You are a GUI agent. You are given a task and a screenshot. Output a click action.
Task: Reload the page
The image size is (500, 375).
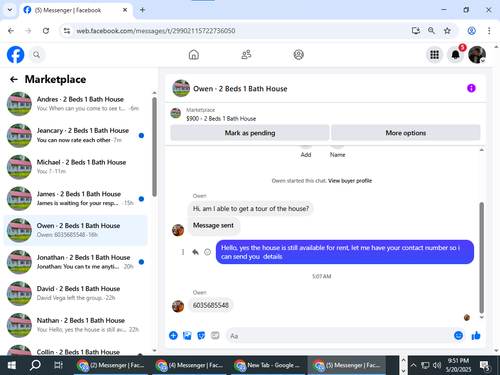[46, 31]
